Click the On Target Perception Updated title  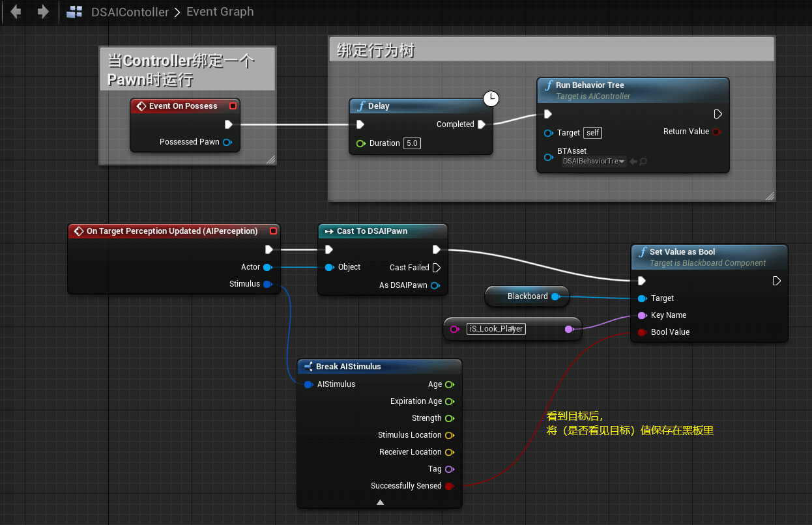tap(172, 231)
